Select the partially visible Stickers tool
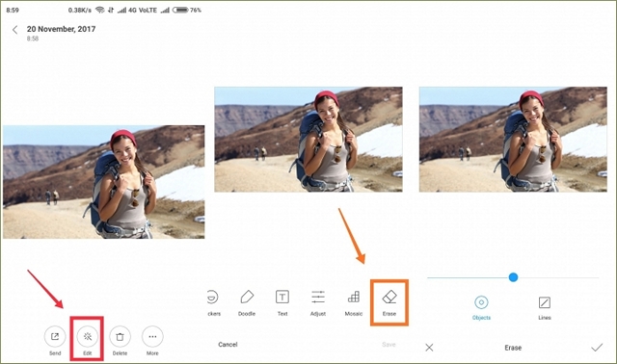The image size is (617, 364). tap(213, 302)
